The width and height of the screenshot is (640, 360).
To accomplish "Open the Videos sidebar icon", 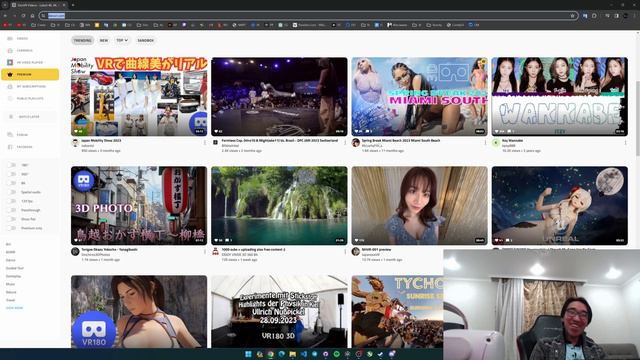I will tap(10, 38).
